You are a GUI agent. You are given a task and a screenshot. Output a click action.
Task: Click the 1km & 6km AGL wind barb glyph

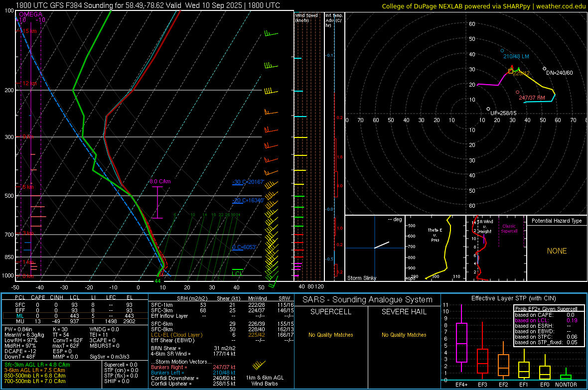tap(259, 365)
